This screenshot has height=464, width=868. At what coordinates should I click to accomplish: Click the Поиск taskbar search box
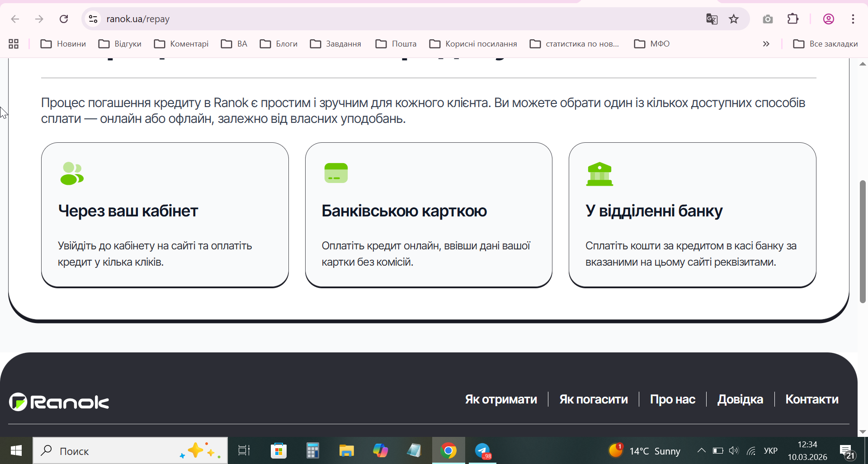tap(130, 450)
